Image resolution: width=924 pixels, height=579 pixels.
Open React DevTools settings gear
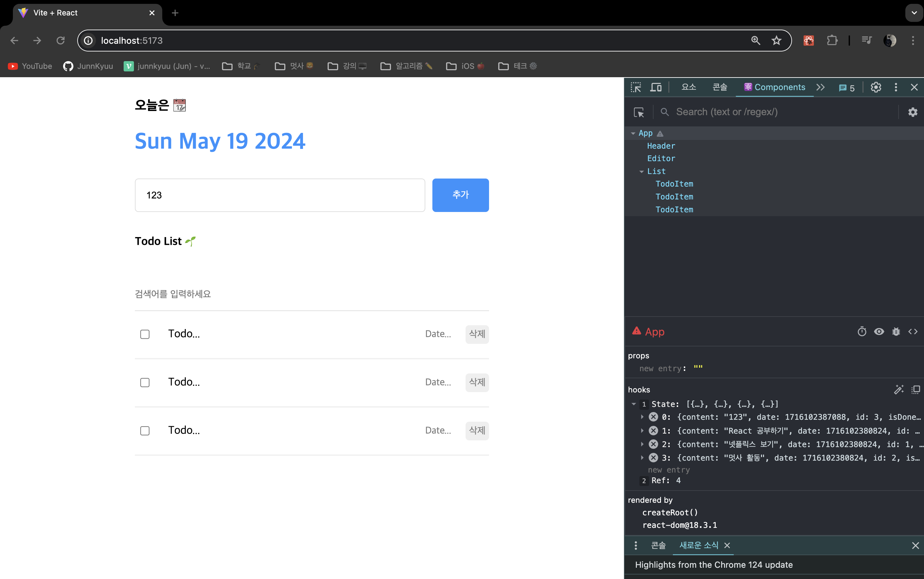(x=912, y=112)
